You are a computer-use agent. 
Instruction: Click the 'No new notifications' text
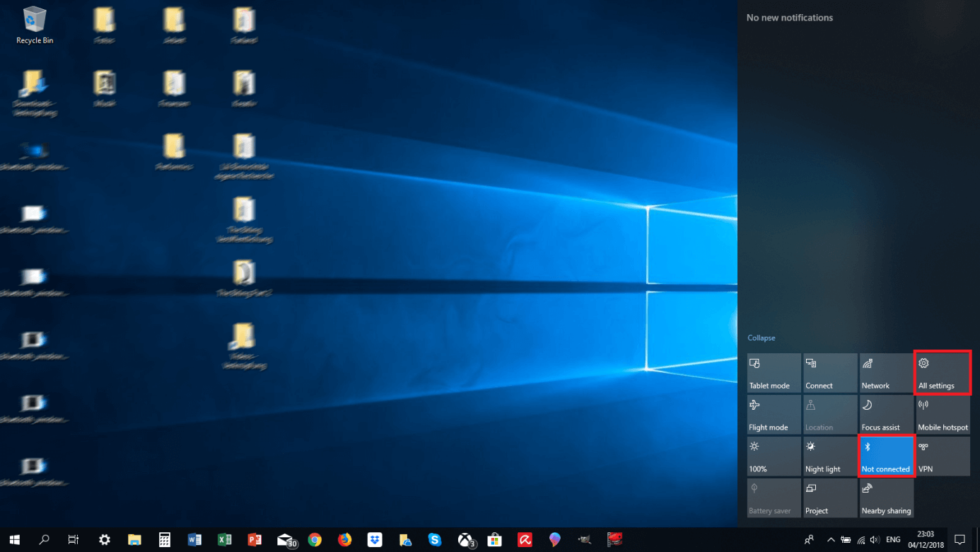pyautogui.click(x=790, y=18)
